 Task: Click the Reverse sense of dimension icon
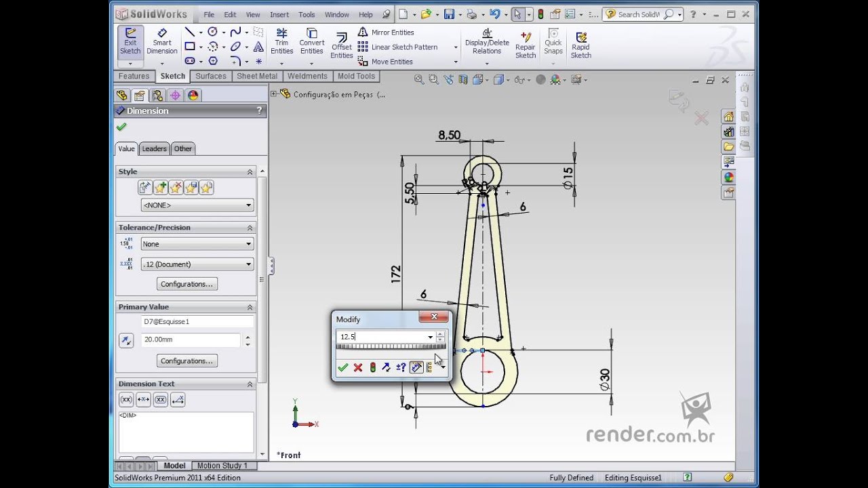click(386, 367)
